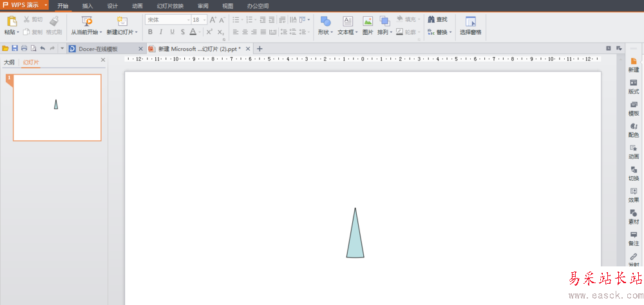
Task: Insert Text Box (文本框) icon
Action: 348,21
